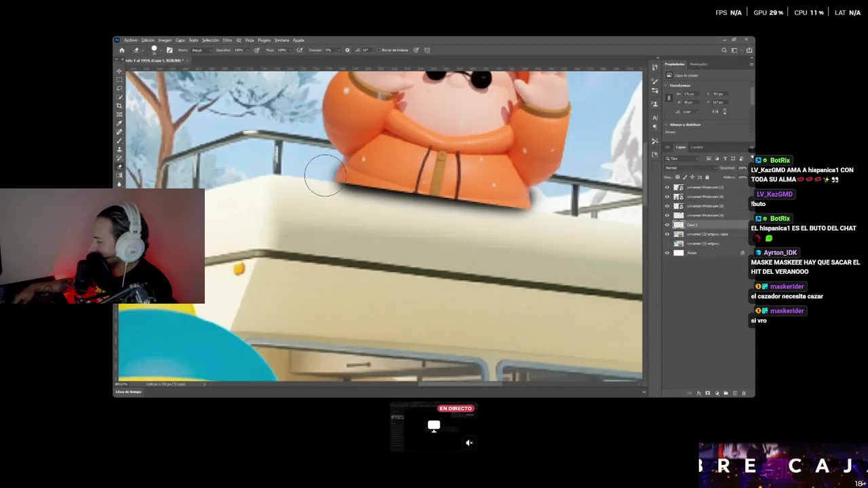Open the eraser Modo dropdown (Pincel)

click(x=201, y=50)
